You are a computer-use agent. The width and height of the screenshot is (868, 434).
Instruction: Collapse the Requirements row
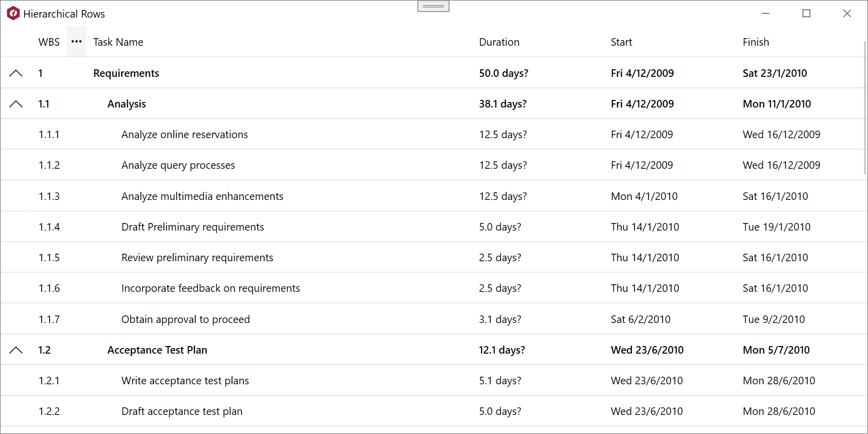[16, 73]
